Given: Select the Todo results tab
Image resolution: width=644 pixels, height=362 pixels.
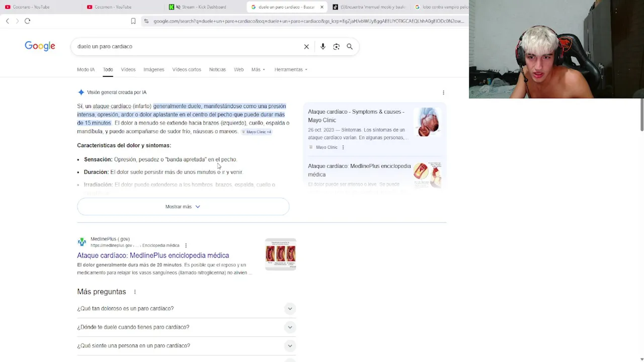Looking at the screenshot, I should point(108,69).
